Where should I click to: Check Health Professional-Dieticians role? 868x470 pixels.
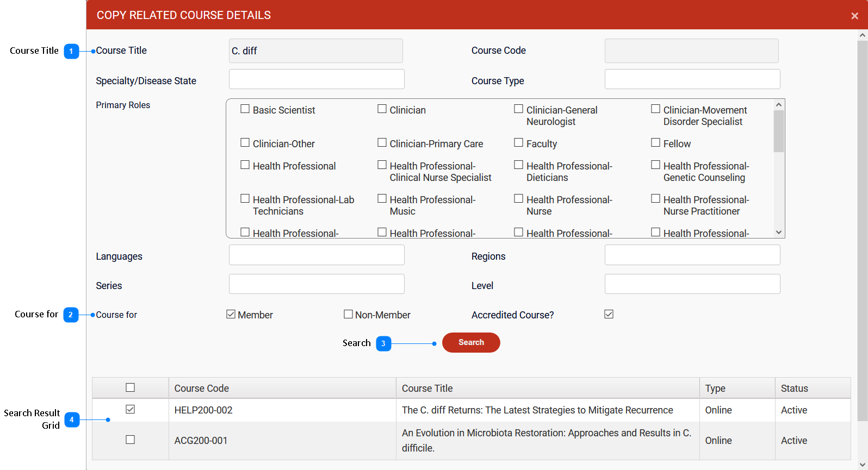tap(519, 165)
